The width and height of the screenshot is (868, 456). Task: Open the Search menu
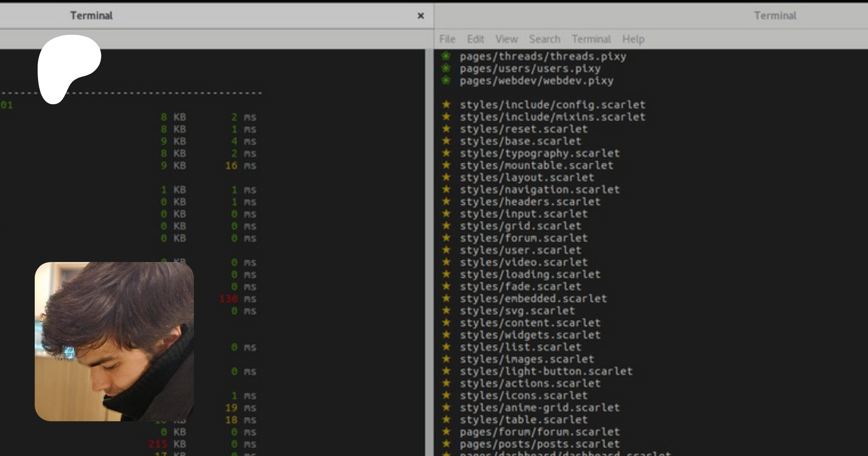pyautogui.click(x=544, y=39)
